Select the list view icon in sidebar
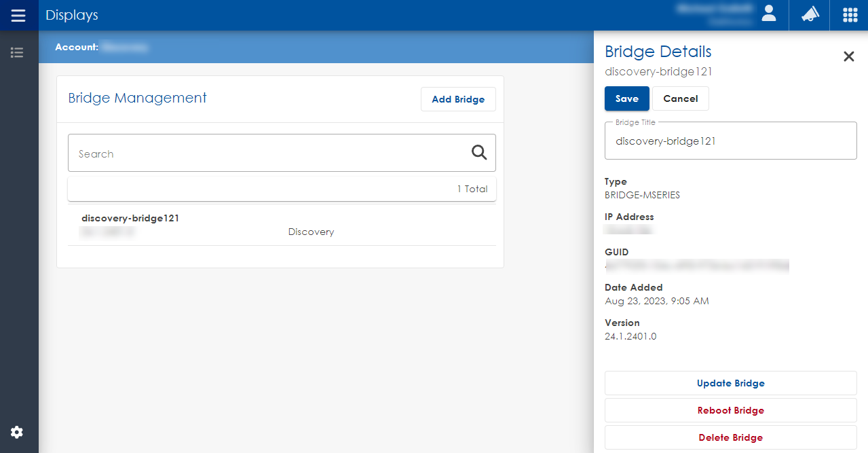The image size is (868, 453). click(17, 52)
